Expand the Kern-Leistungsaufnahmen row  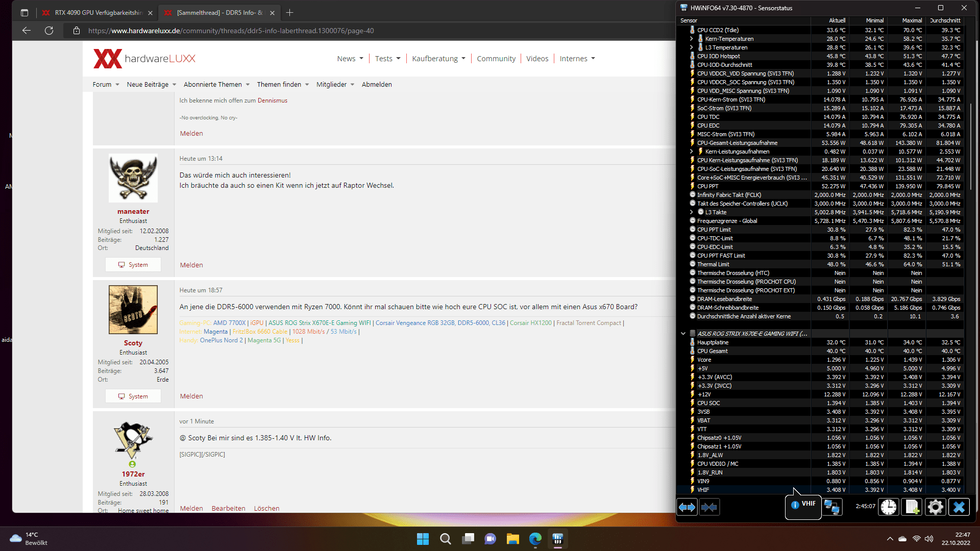tap(691, 152)
